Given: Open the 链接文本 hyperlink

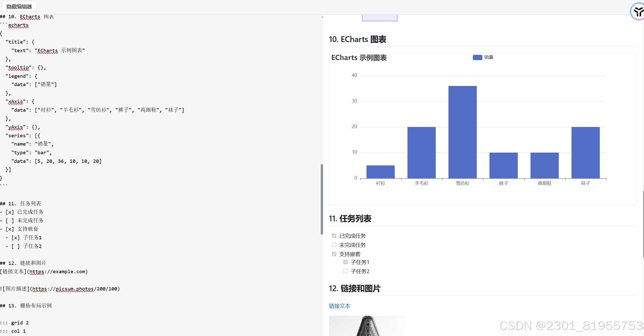Looking at the screenshot, I should click(x=339, y=306).
